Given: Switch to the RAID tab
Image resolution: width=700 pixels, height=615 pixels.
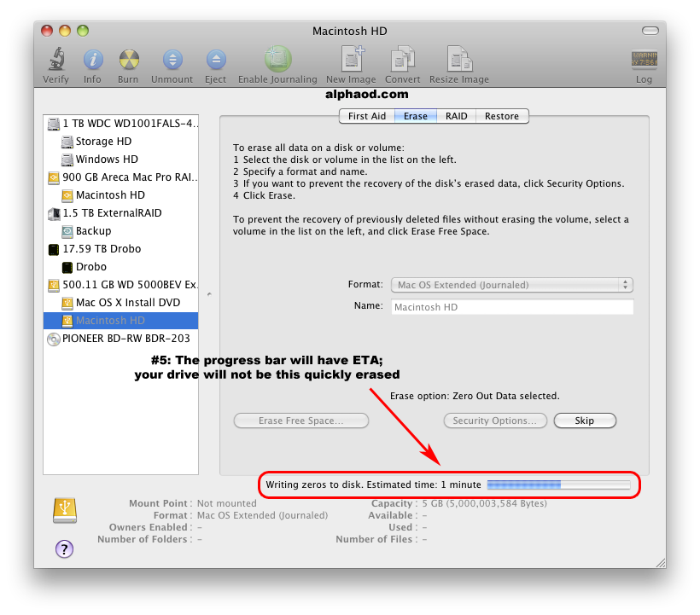Looking at the screenshot, I should [456, 116].
